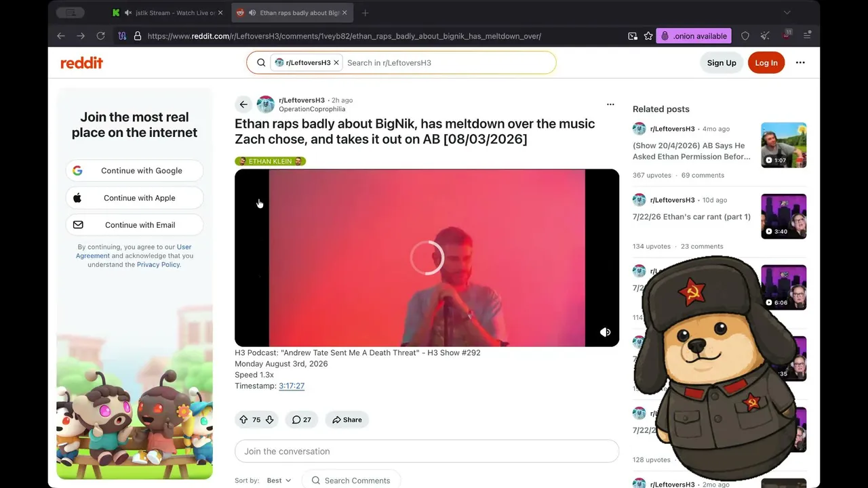Screen dimensions: 868x488
Task: Click the 'Related posts' heading
Action: pyautogui.click(x=660, y=109)
